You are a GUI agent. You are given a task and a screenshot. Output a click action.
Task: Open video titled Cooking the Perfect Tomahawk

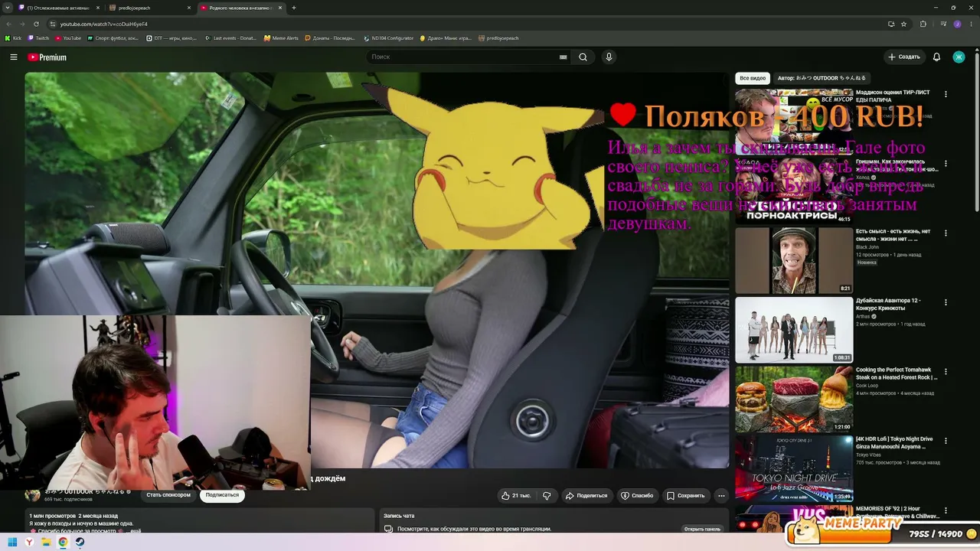pyautogui.click(x=897, y=373)
